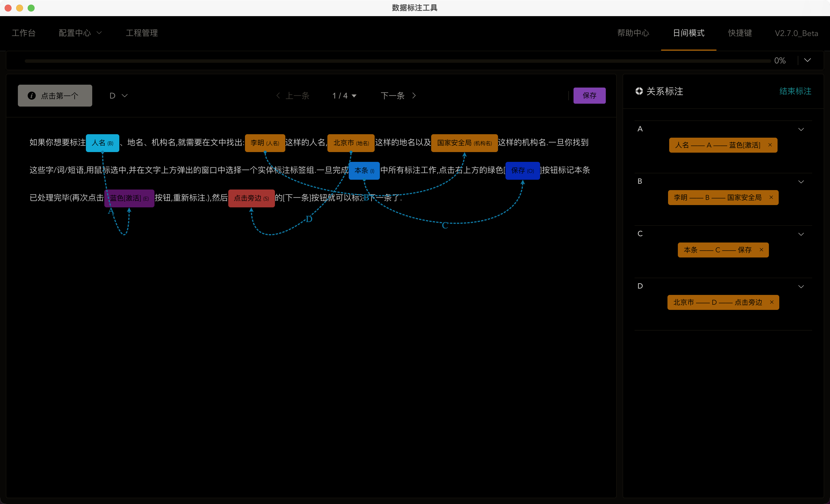The width and height of the screenshot is (830, 504).
Task: Remove the 本条—C—保存 relation tag
Action: pos(761,250)
